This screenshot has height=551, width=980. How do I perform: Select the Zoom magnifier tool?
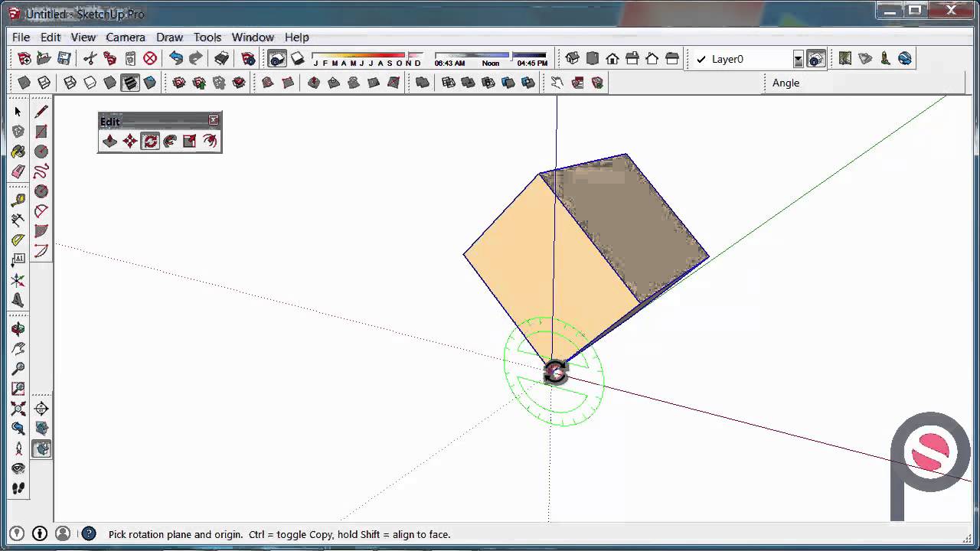pos(18,369)
